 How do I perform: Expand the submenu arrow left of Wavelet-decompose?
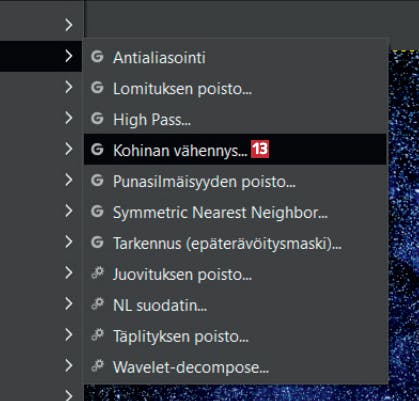[69, 366]
